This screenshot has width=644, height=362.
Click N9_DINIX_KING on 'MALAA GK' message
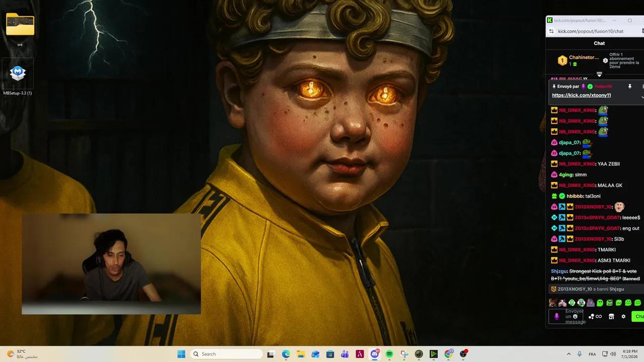[577, 186]
